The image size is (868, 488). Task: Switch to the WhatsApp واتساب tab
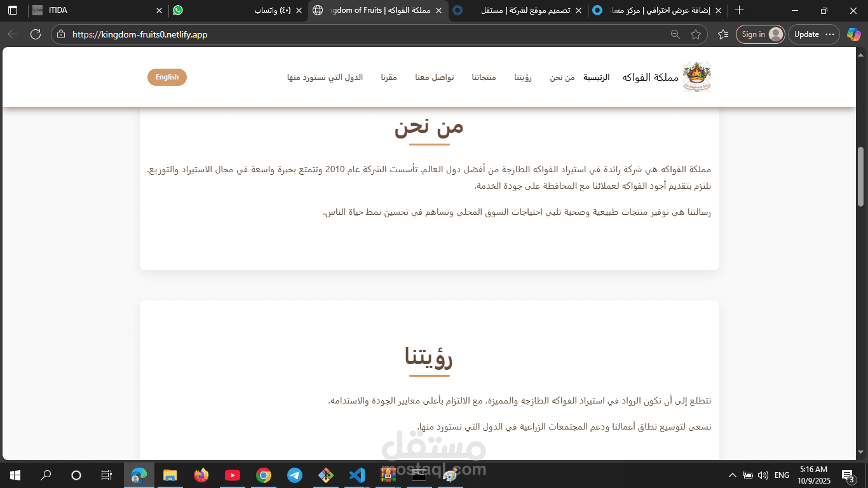pos(239,10)
